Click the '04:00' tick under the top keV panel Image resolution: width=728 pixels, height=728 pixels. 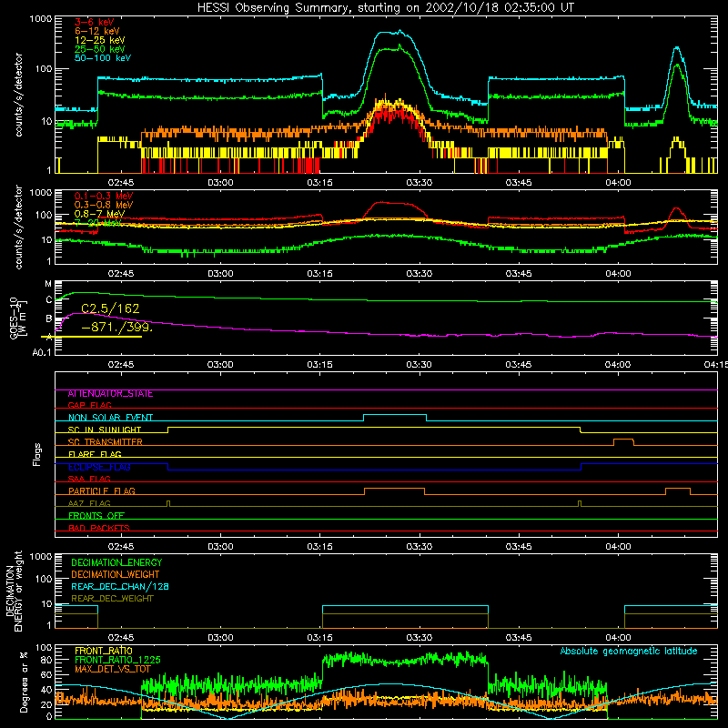pyautogui.click(x=618, y=183)
